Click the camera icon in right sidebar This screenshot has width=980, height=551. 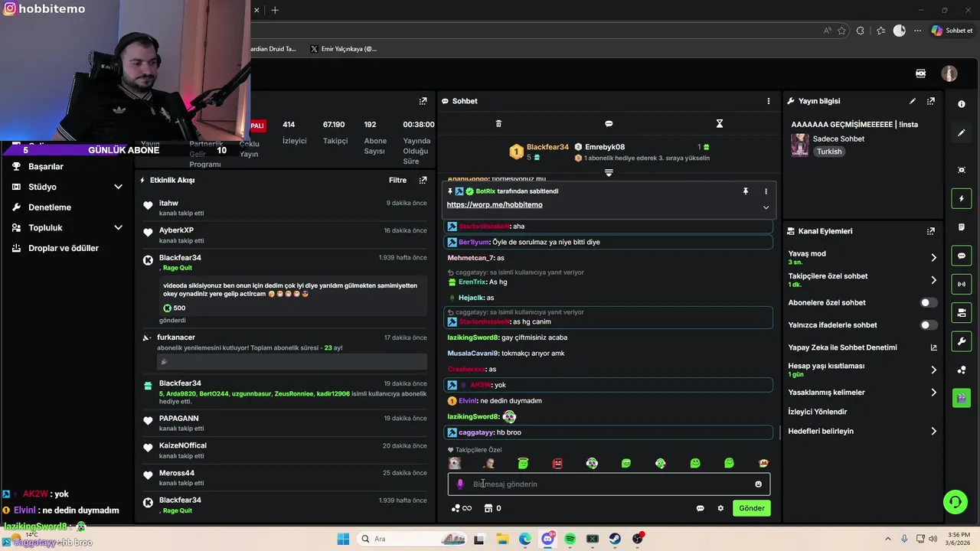click(962, 312)
